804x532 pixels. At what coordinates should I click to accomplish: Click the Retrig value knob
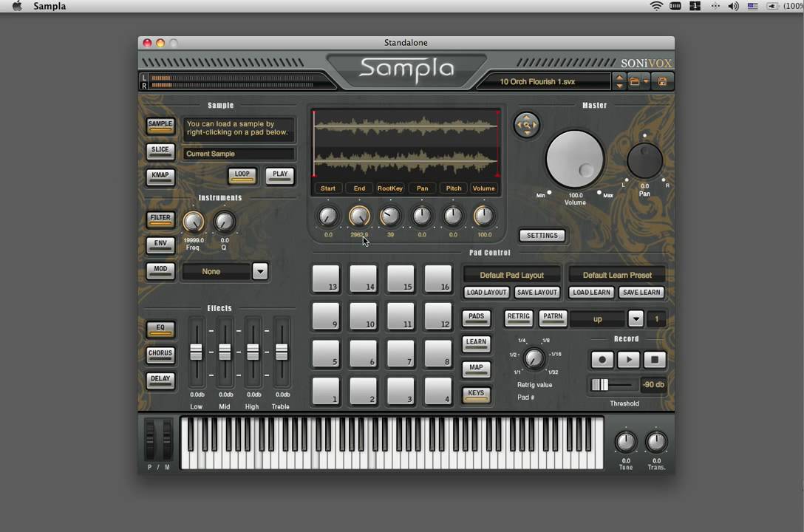[534, 358]
